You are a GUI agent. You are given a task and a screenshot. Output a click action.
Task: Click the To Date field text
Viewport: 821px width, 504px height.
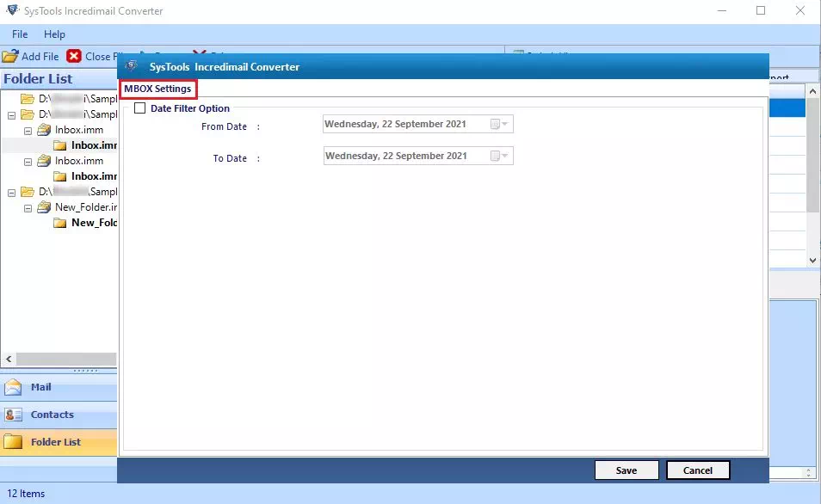click(396, 156)
